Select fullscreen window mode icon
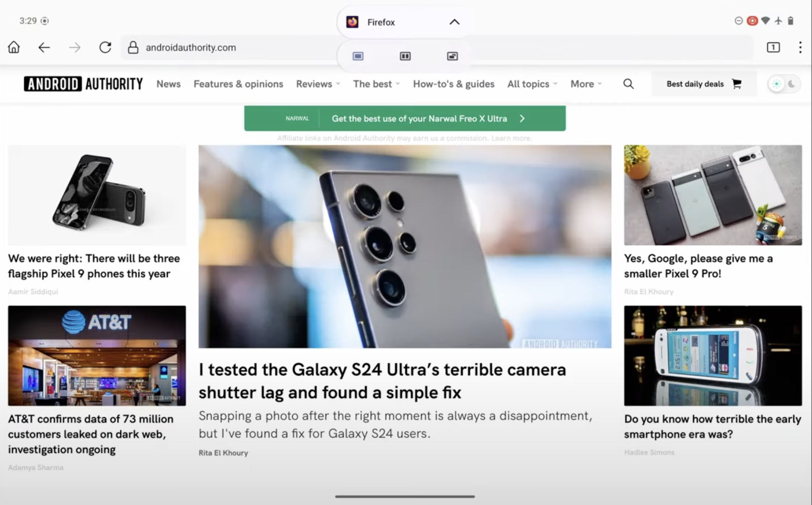 click(x=358, y=56)
